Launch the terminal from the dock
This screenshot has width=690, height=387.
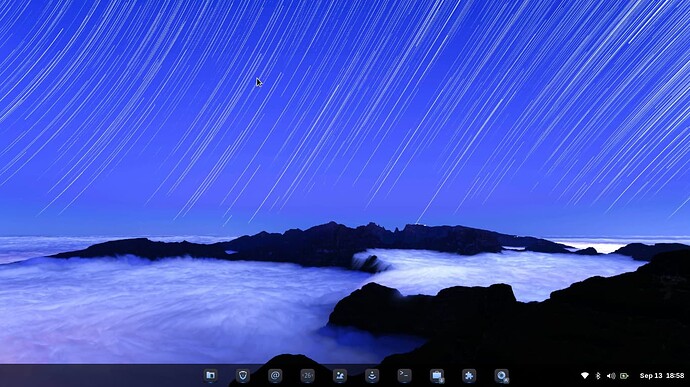(404, 375)
